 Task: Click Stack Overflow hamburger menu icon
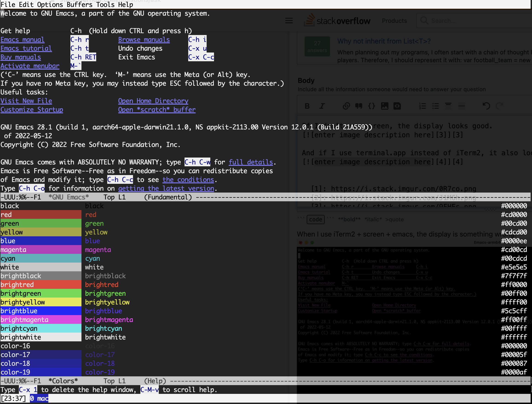tap(289, 21)
